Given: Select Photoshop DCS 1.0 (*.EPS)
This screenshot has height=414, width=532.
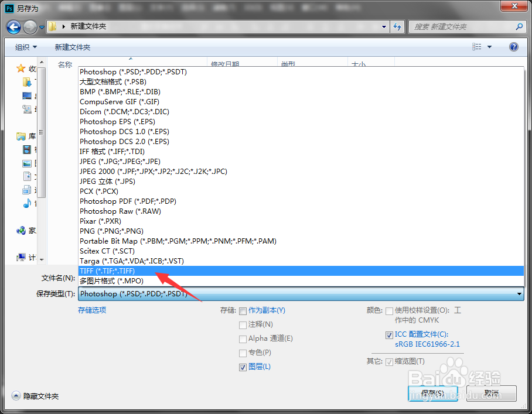Looking at the screenshot, I should coord(301,132).
